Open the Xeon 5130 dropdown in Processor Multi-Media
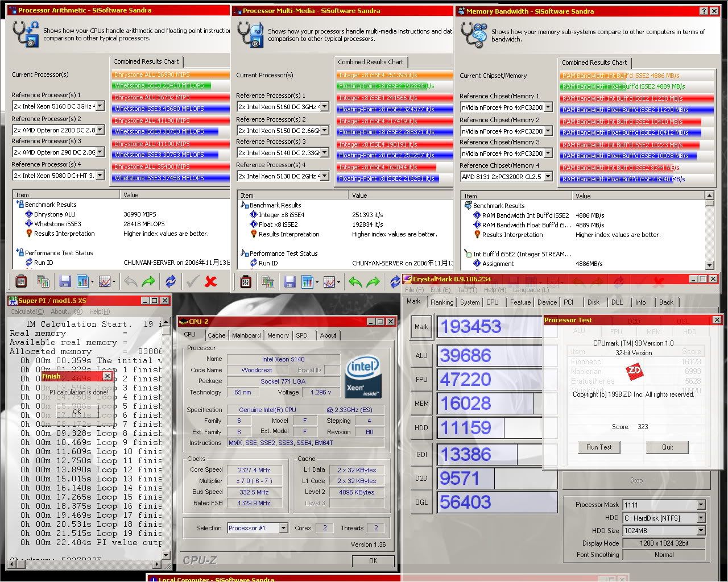728x582 pixels. point(325,176)
